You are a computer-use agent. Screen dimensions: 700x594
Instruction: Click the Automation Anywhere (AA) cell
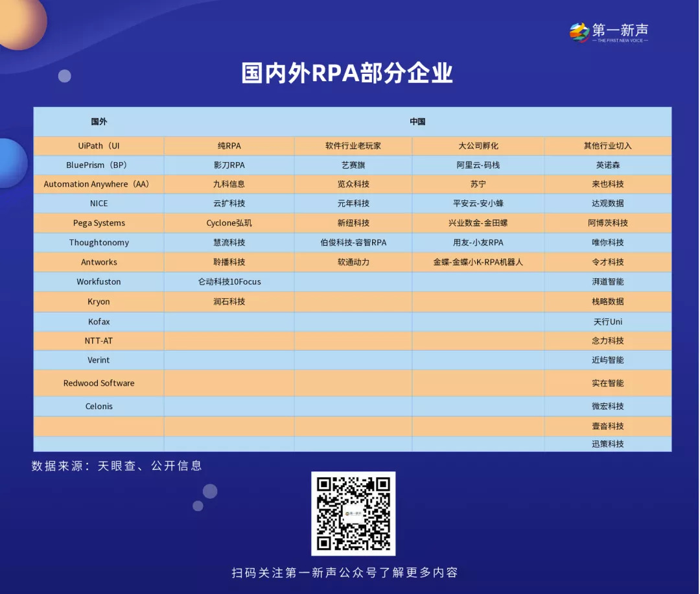pos(99,184)
